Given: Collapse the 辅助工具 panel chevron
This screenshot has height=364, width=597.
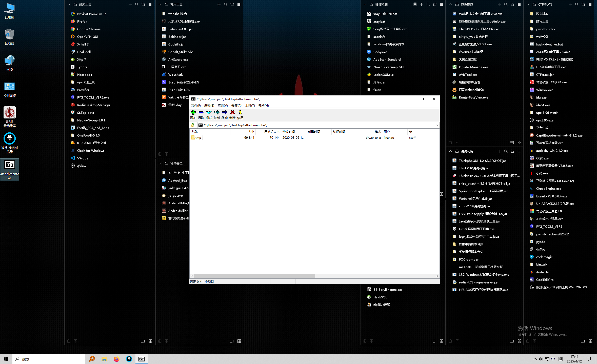Looking at the screenshot, I should click(x=69, y=4).
